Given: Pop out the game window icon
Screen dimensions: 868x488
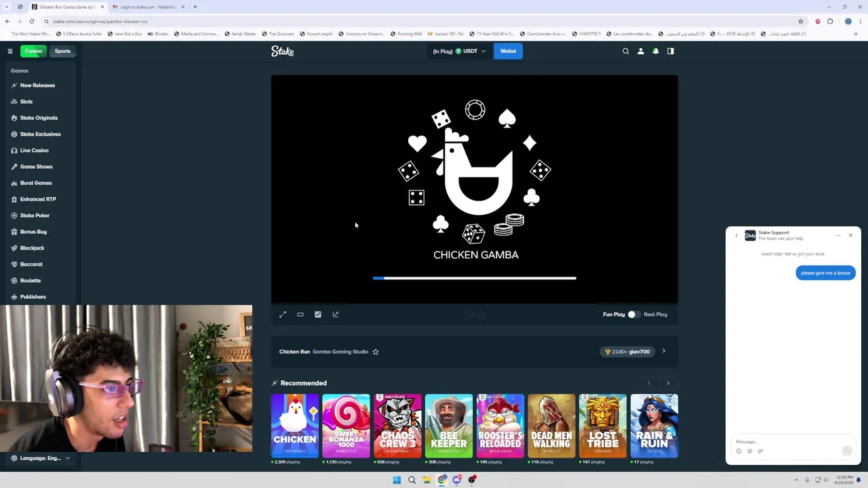Looking at the screenshot, I should coord(336,314).
